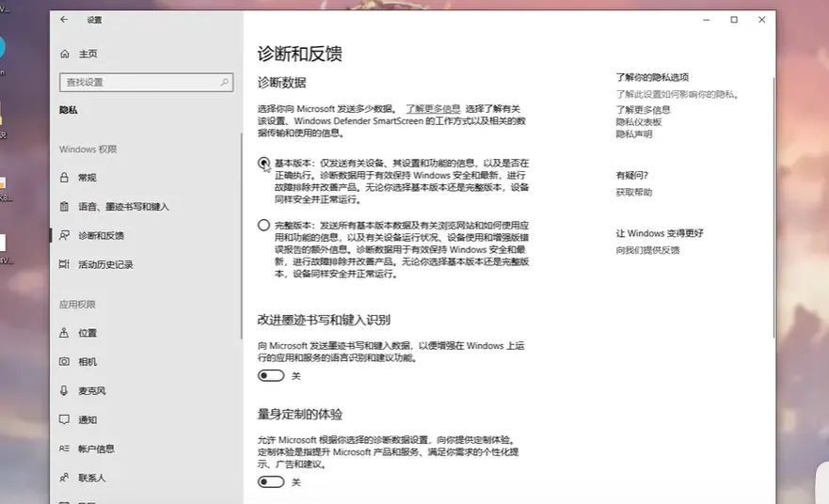This screenshot has width=829, height=504.
Task: Click the search magnifier icon
Action: click(225, 83)
